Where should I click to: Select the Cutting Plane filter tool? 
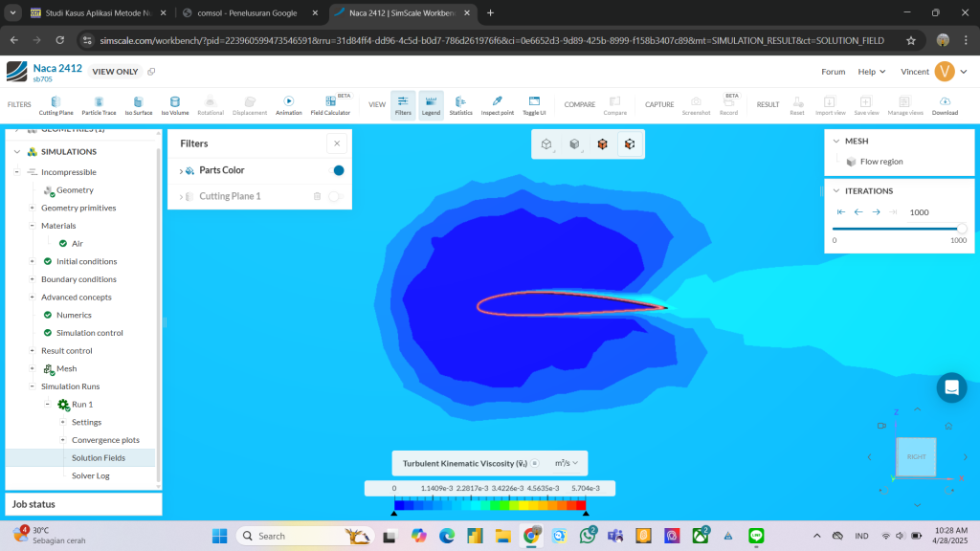[56, 104]
